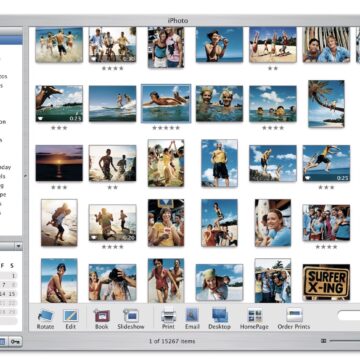Select the two men by the wooden fence photo
This screenshot has height=360, width=360.
coord(326,44)
